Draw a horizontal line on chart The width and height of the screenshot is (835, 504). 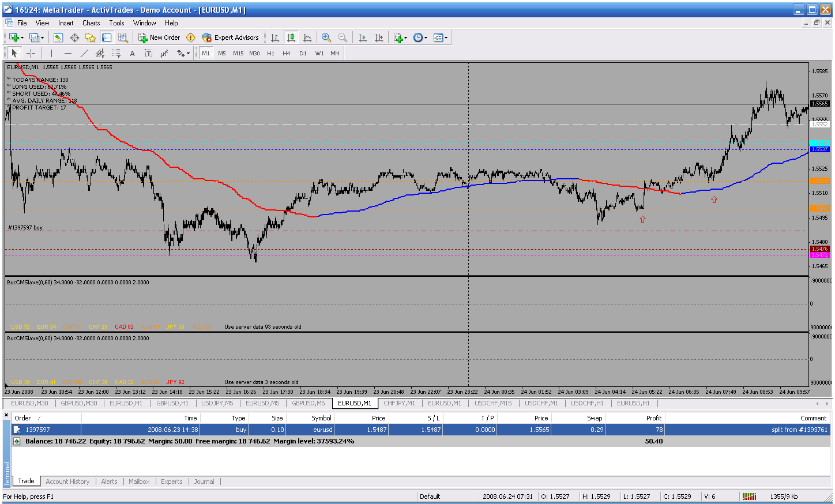(68, 53)
